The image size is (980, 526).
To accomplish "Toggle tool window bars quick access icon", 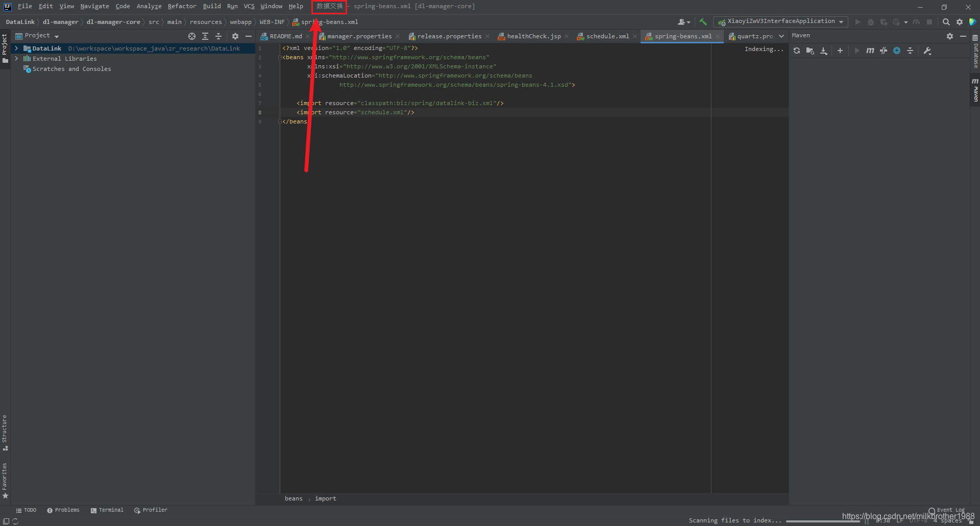I will pos(6,521).
